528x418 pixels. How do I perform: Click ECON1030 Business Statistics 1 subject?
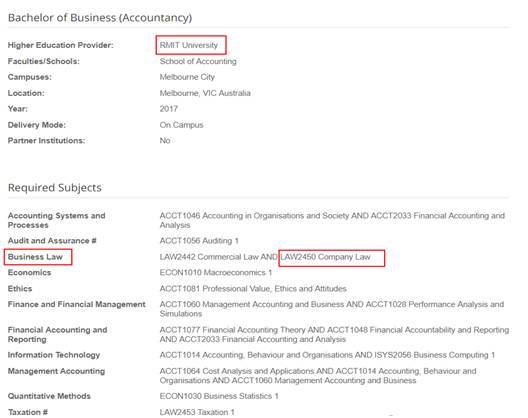[x=219, y=396]
